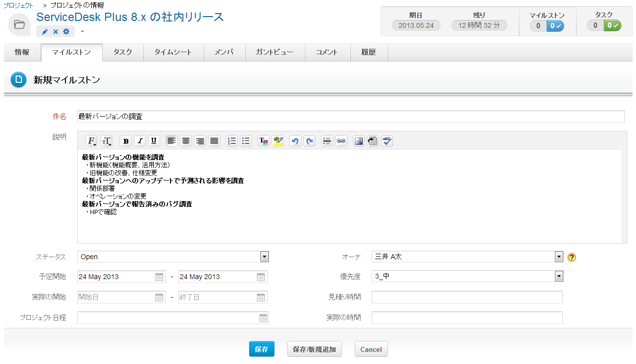Run spell check on the description
636x364 pixels.
pyautogui.click(x=387, y=141)
